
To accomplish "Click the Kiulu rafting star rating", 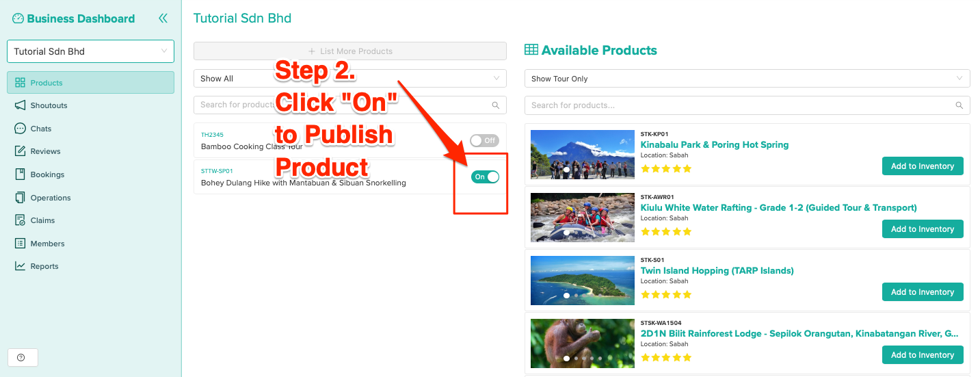I will (x=666, y=232).
